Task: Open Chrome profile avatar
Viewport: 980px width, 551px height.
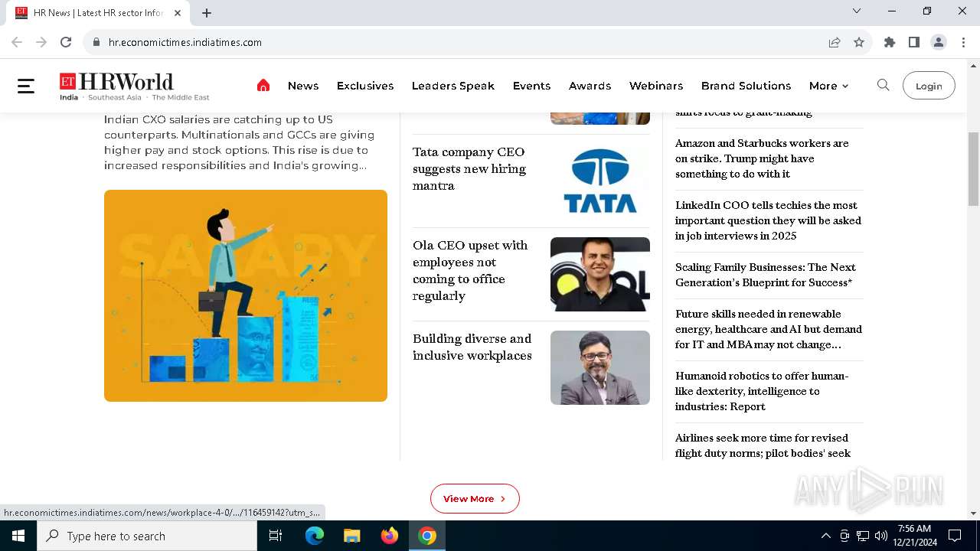Action: pos(939,42)
